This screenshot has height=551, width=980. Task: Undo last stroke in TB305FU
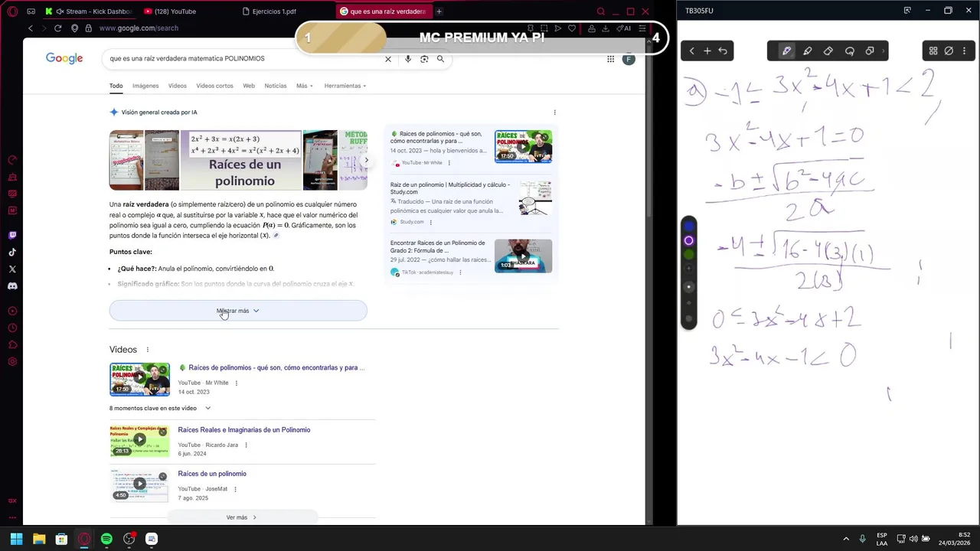click(723, 51)
